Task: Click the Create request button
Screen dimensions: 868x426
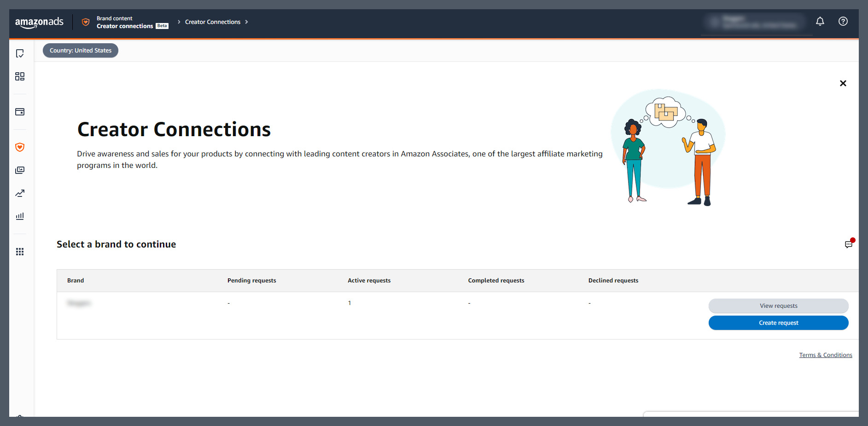Action: (x=778, y=322)
